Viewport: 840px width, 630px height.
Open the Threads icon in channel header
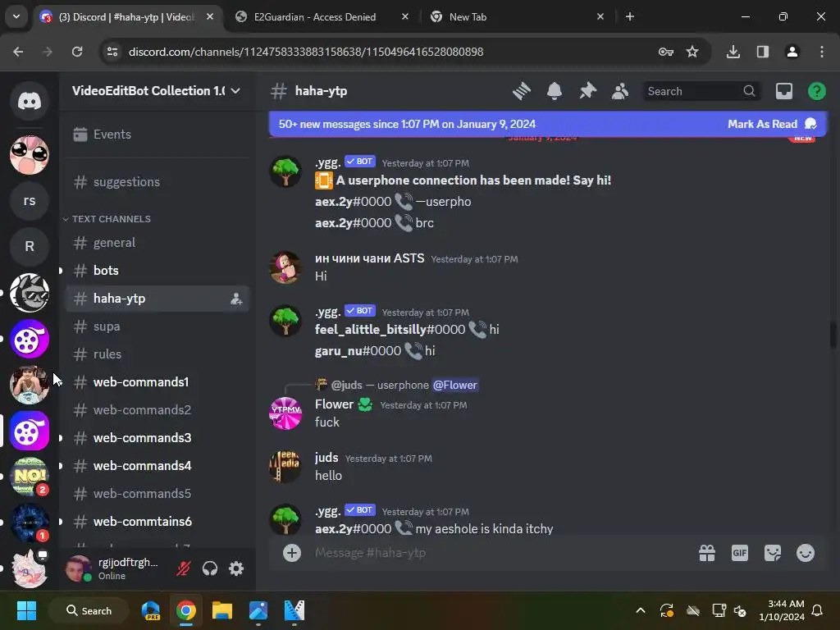(521, 91)
